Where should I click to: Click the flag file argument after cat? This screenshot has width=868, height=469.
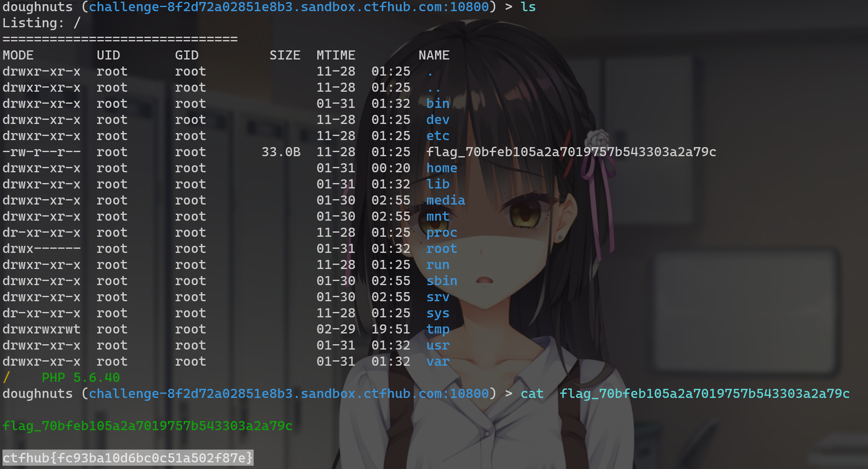(705, 394)
